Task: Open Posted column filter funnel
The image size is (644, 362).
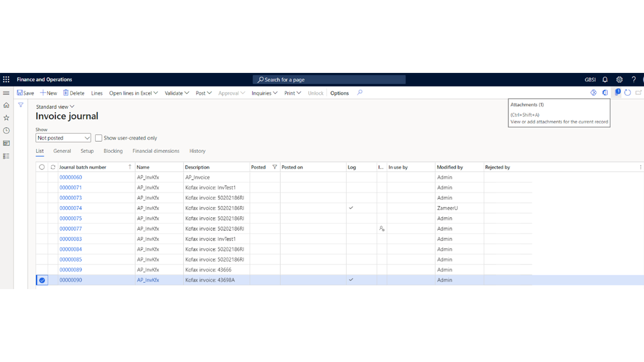Action: point(275,167)
